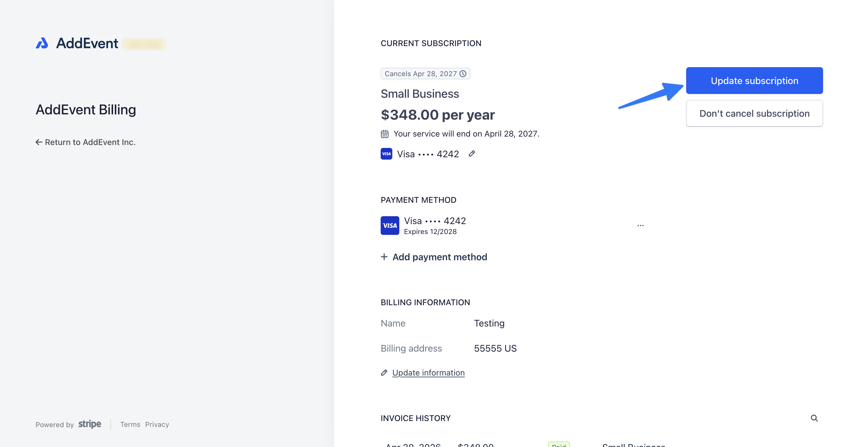Click 'Your service will end on April 28, 2027.'
Screen dimensions: 868x447
[466, 134]
